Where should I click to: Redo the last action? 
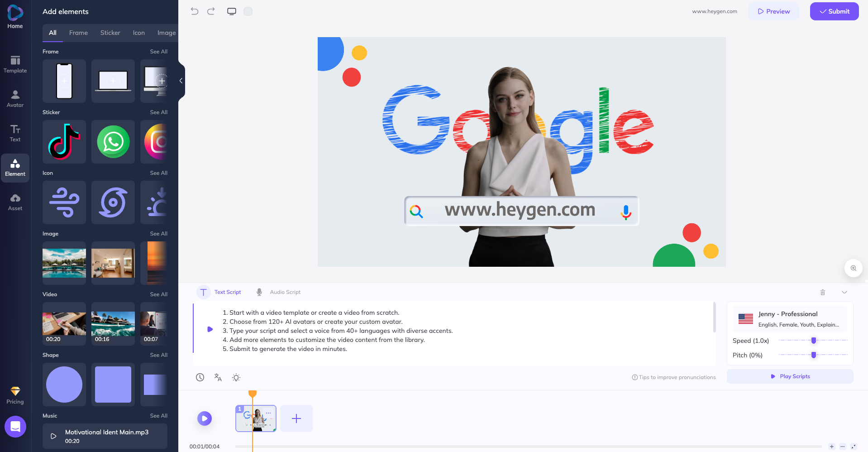point(211,11)
